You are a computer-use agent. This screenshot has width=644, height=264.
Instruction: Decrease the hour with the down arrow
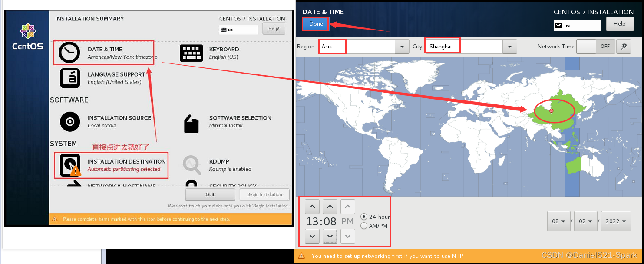(x=312, y=236)
